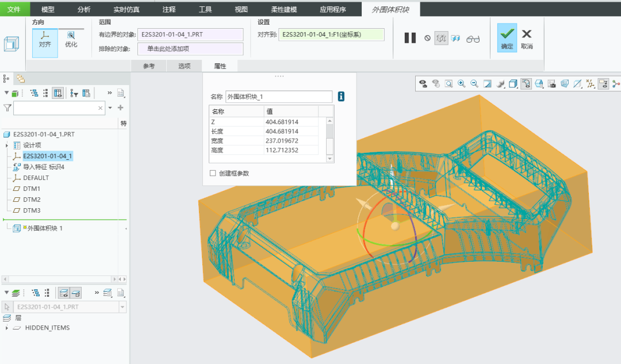Screen dimensions: 621x364
Task: Click the zoom out icon
Action: pyautogui.click(x=474, y=83)
